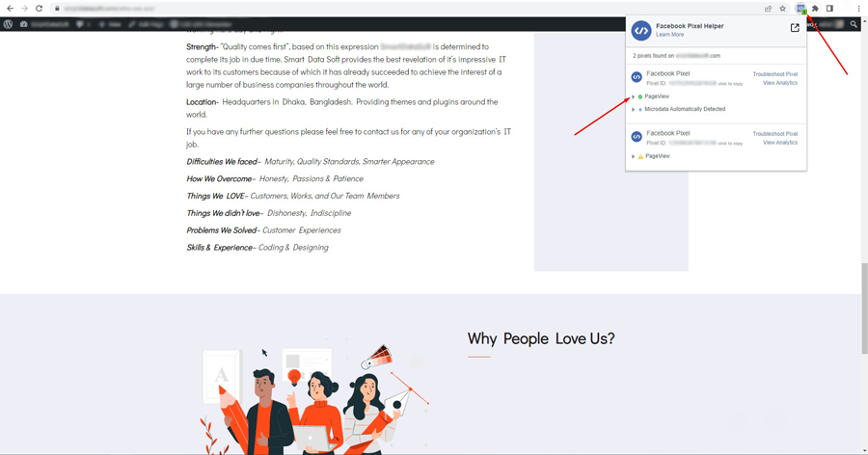Viewport: 868px width, 455px height.
Task: Open the WordPress logo menu in admin bar
Action: [x=8, y=24]
